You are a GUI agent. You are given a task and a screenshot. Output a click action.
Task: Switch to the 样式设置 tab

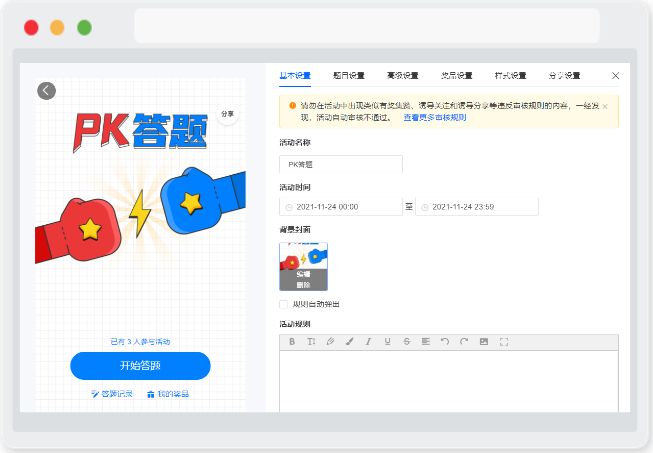[511, 76]
